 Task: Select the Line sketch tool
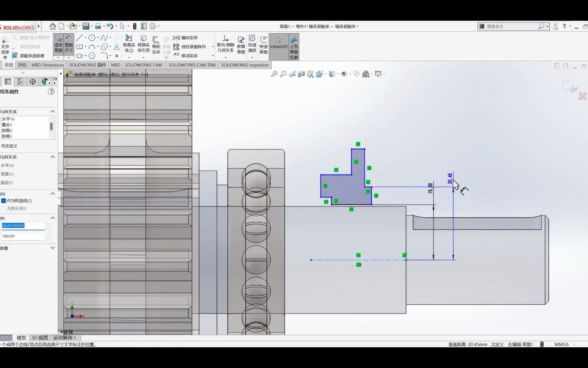79,37
